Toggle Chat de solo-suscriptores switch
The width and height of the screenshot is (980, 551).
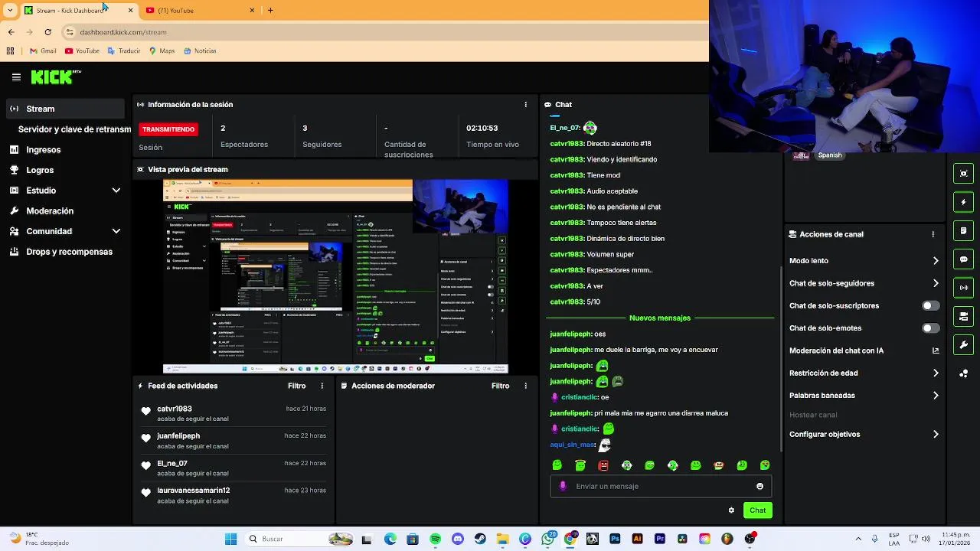[x=930, y=306]
